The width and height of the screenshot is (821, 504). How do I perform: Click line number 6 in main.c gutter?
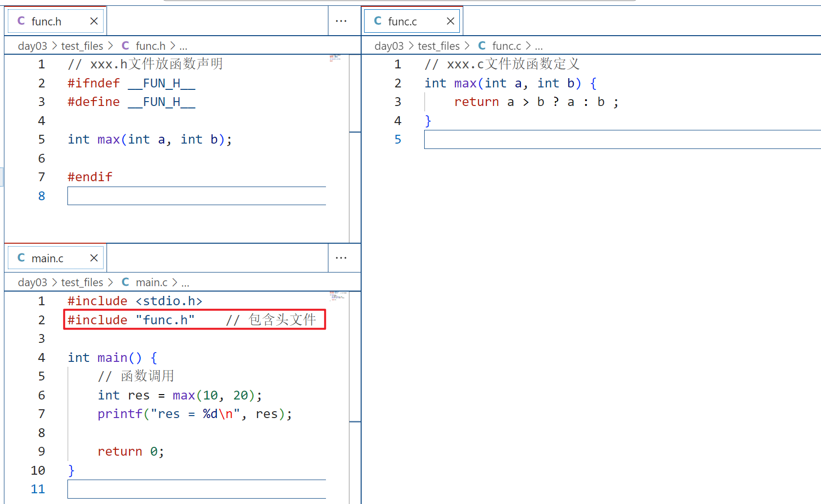(x=42, y=395)
